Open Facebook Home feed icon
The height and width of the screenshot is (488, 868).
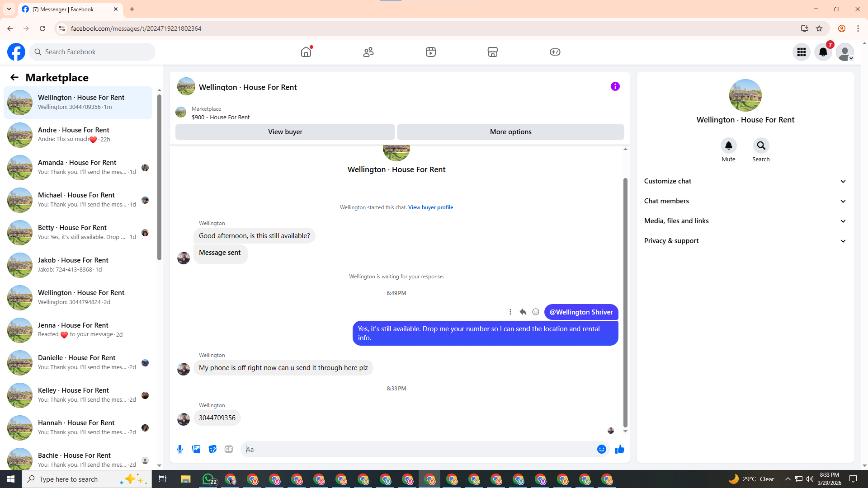[x=306, y=52]
